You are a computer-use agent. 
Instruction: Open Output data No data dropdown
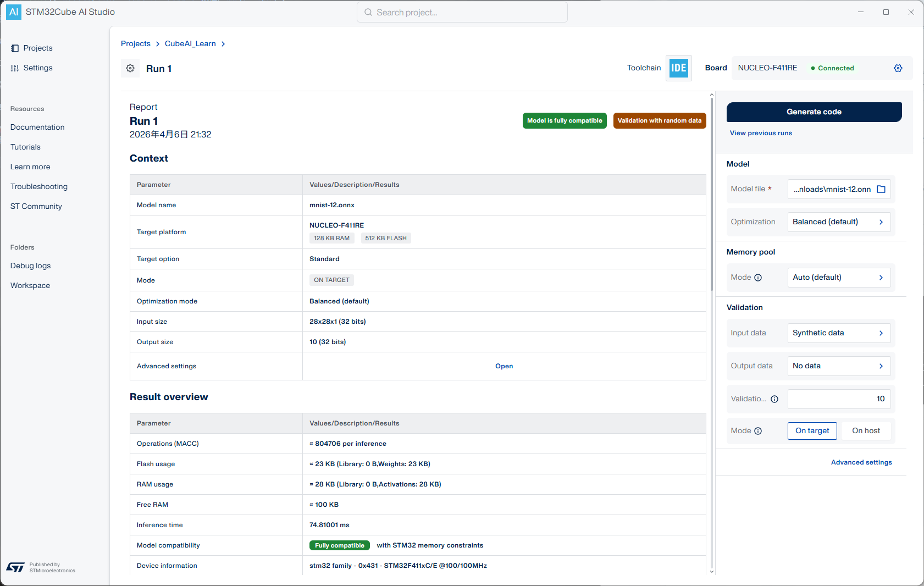pyautogui.click(x=839, y=366)
